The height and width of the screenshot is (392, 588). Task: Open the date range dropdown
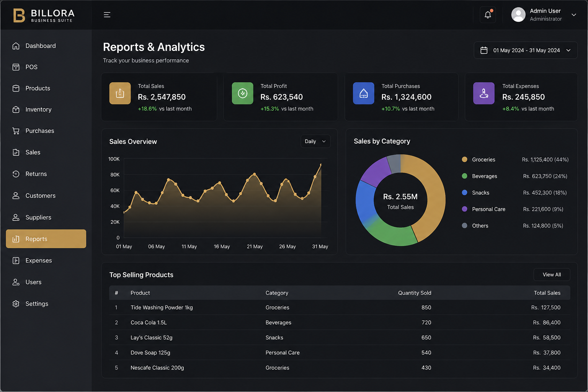[x=526, y=51]
